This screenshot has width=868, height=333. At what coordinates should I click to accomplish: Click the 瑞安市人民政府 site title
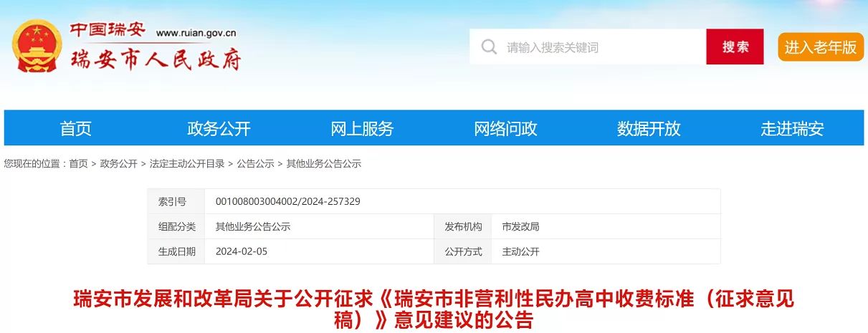point(156,59)
